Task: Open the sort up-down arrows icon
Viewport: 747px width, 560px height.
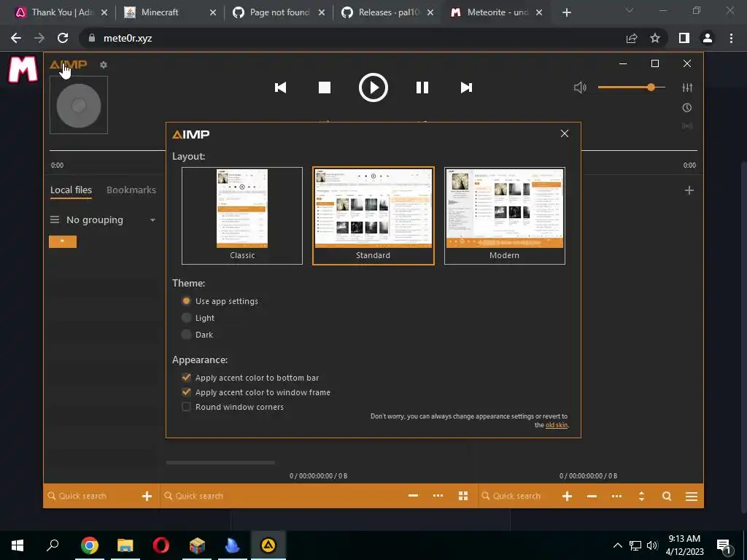Action: [x=641, y=496]
